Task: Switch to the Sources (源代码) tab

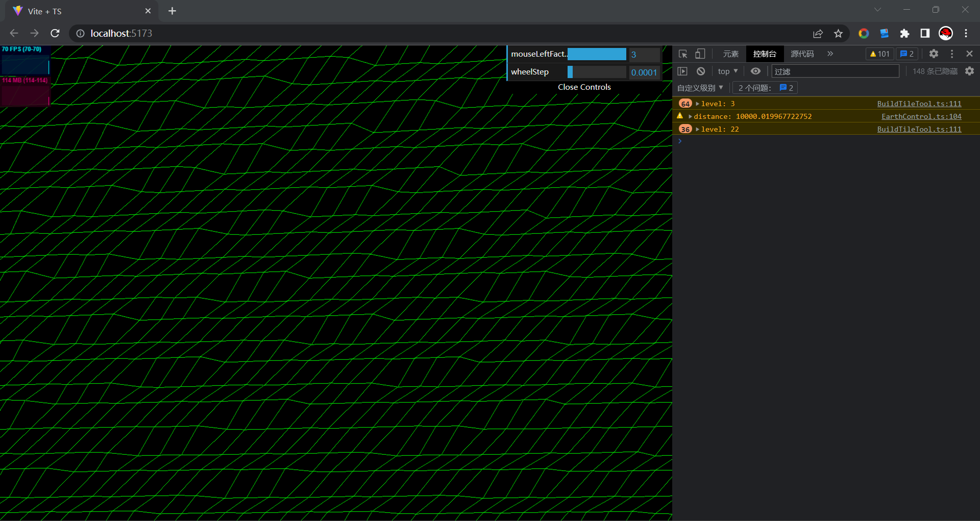Action: point(802,54)
